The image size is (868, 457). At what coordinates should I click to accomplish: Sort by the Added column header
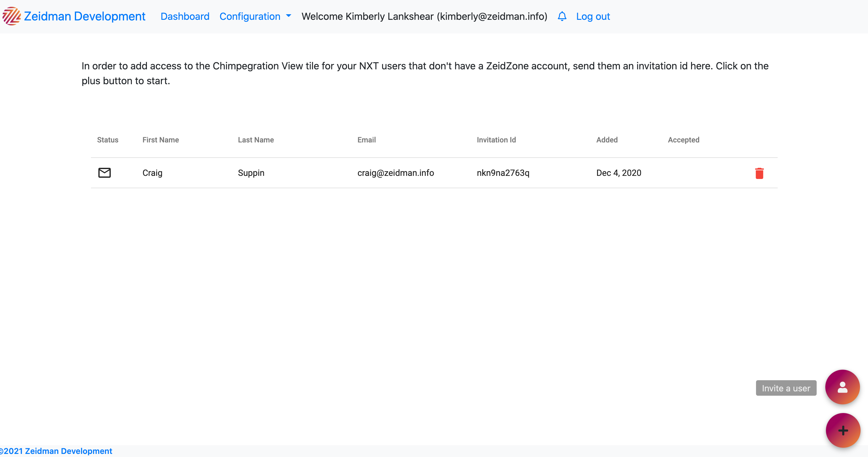point(607,140)
